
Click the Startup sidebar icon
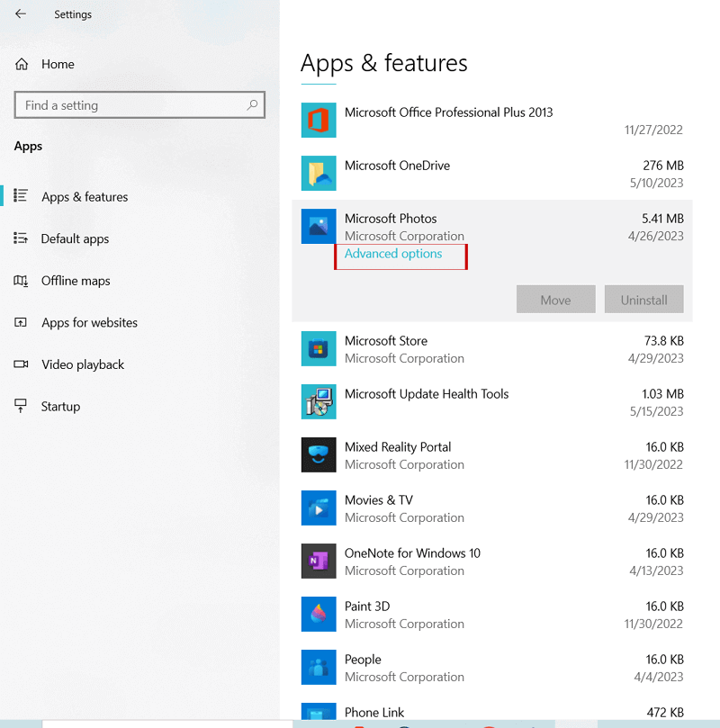[x=21, y=406]
